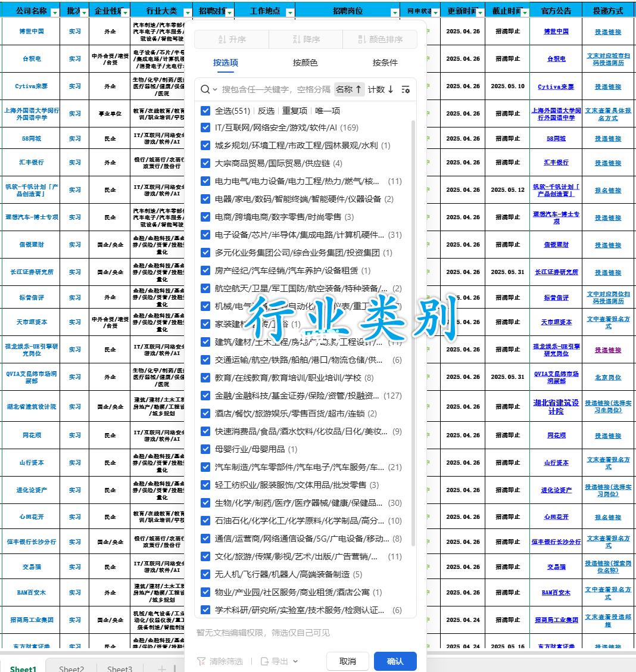636x672 pixels.
Task: Uncheck 金融/金融科技/基金证券 (127) checkbox
Action: [205, 396]
